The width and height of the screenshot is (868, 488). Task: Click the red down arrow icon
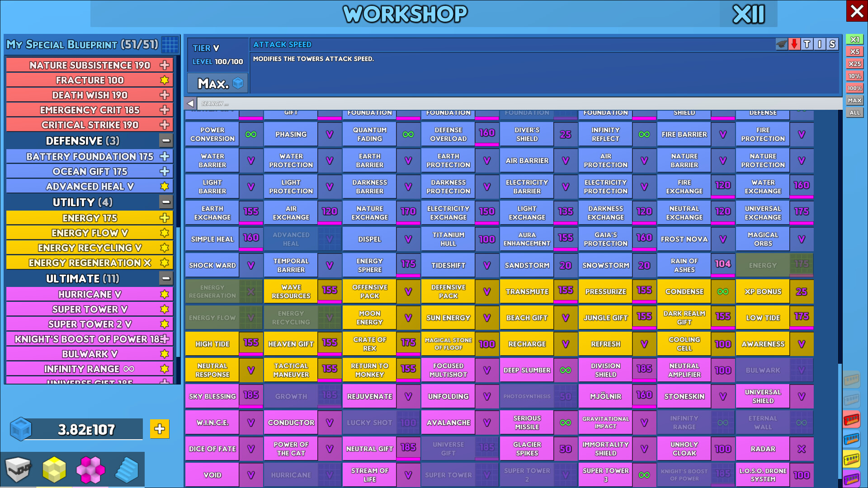tap(794, 44)
